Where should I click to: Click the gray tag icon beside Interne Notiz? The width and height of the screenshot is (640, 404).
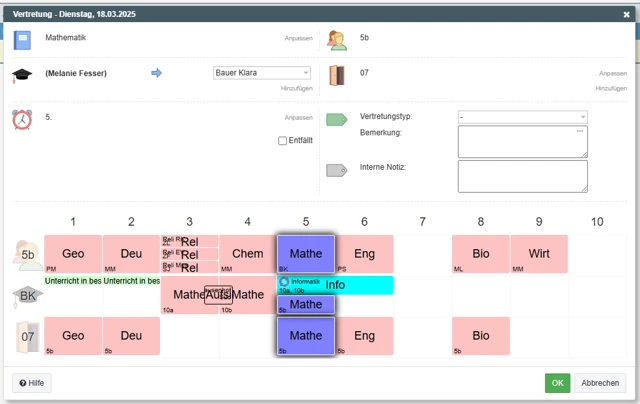[x=337, y=170]
